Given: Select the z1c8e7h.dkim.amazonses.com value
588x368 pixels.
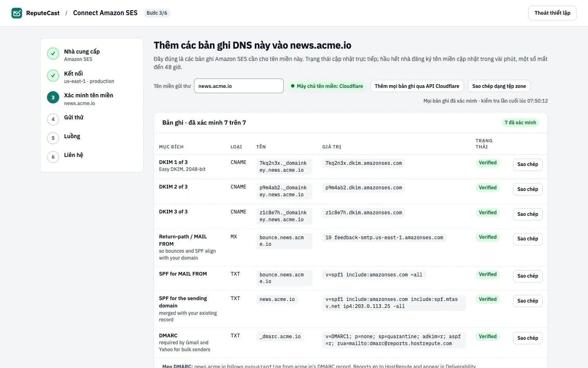Looking at the screenshot, I should click(x=364, y=213).
